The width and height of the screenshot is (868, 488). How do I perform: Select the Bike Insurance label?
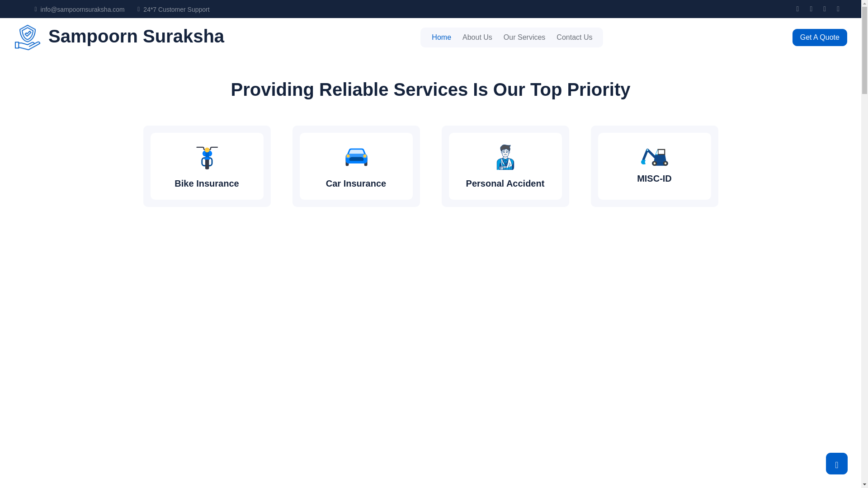click(x=207, y=183)
